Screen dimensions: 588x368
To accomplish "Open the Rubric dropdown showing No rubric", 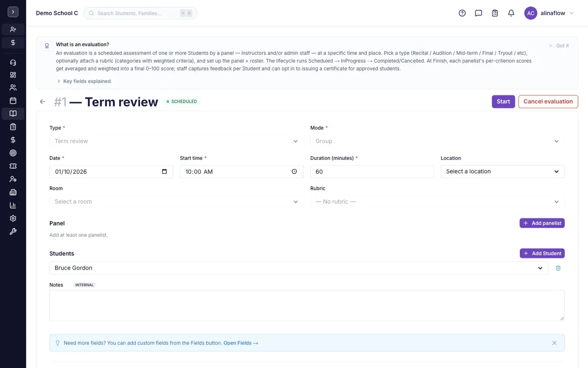I will (437, 202).
